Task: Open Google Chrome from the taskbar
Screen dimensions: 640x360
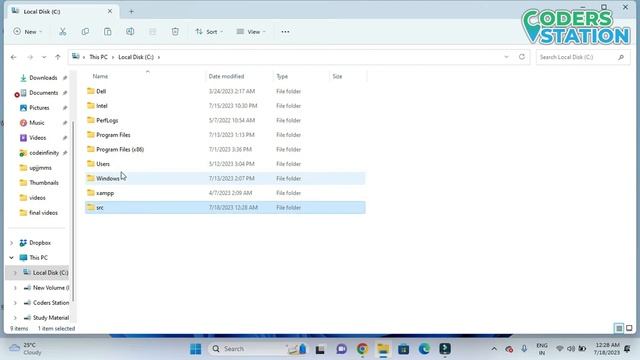Action: click(x=362, y=349)
